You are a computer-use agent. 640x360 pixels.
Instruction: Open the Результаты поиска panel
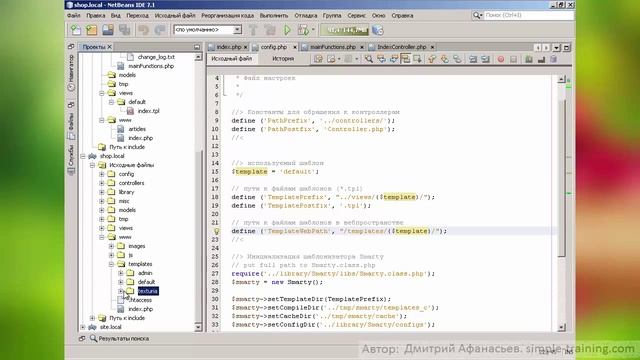pyautogui.click(x=119, y=338)
